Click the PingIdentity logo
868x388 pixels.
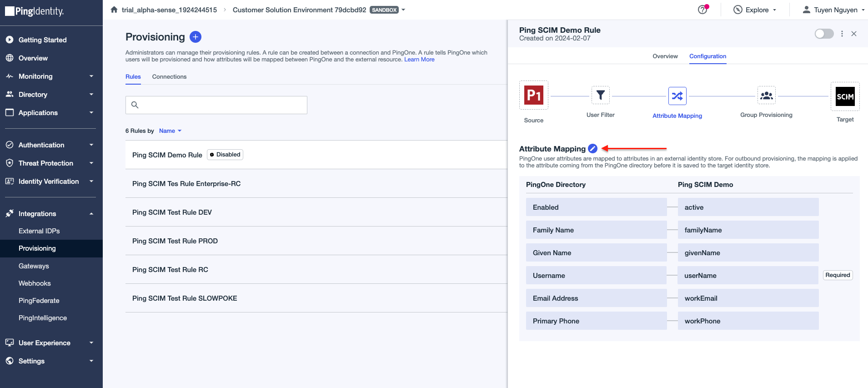coord(35,11)
